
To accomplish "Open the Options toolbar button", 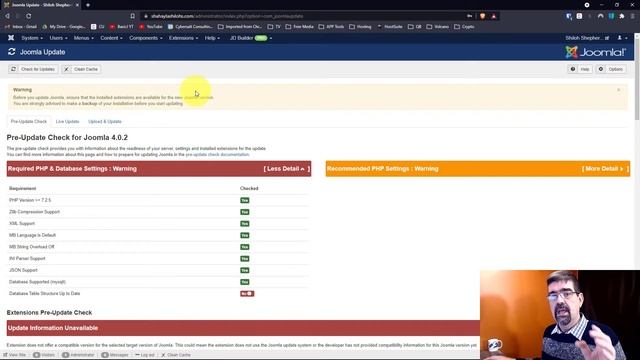I will pos(611,69).
